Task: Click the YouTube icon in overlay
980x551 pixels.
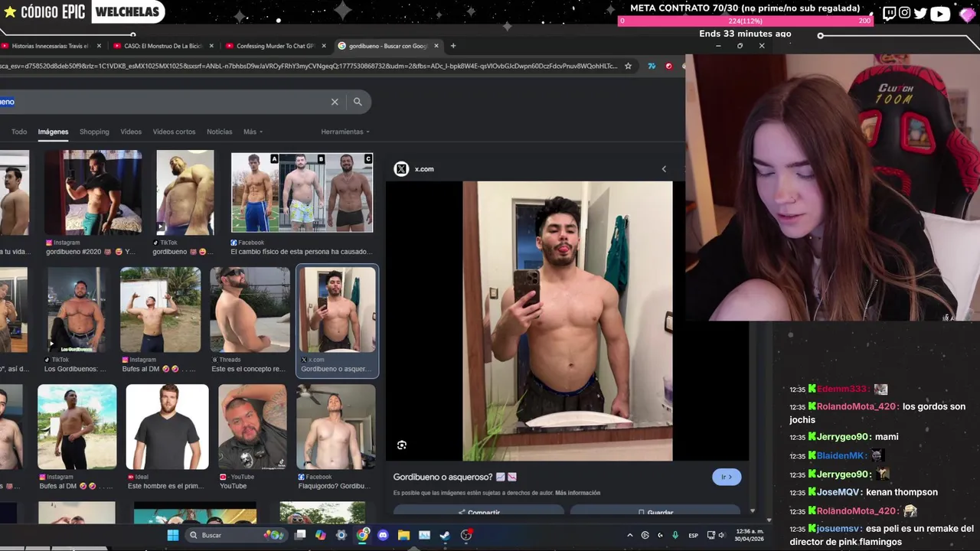Action: point(940,13)
